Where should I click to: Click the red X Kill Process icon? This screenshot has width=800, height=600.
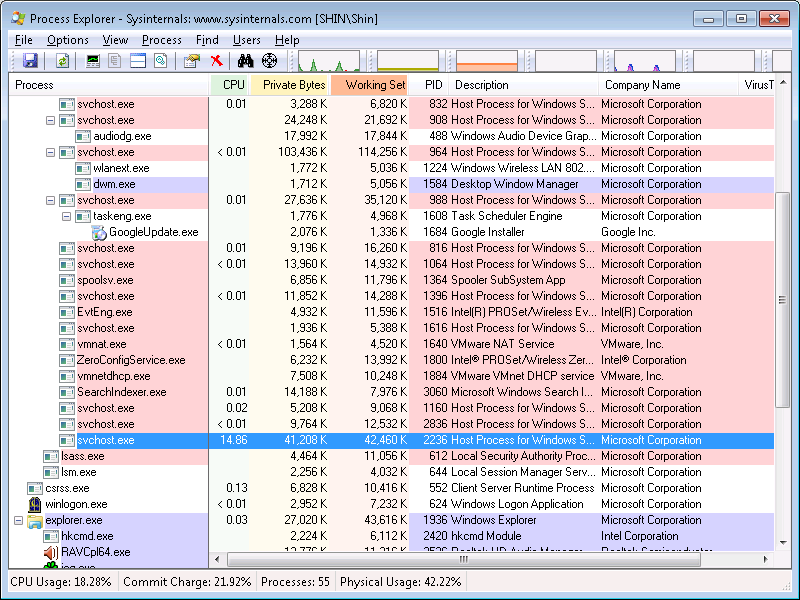coord(216,61)
